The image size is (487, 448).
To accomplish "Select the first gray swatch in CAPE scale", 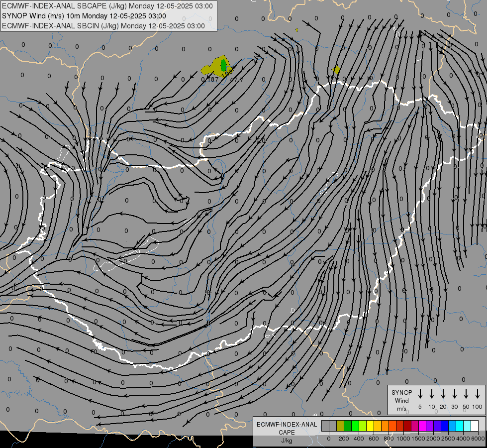I will pos(325,426).
